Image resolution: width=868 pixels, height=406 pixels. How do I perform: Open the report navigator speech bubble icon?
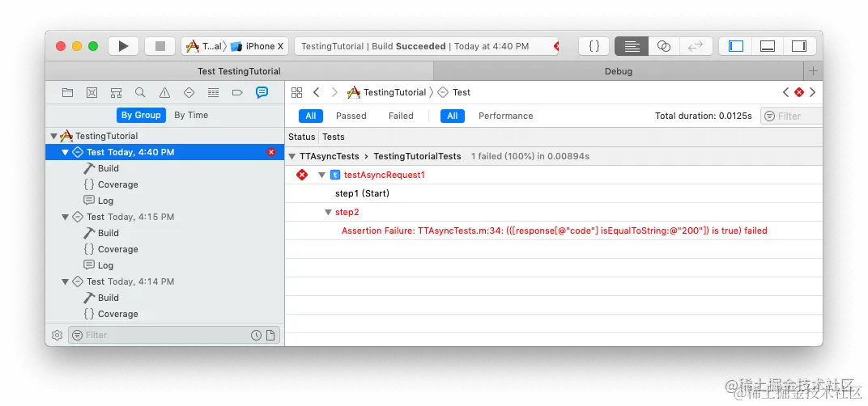tap(262, 93)
